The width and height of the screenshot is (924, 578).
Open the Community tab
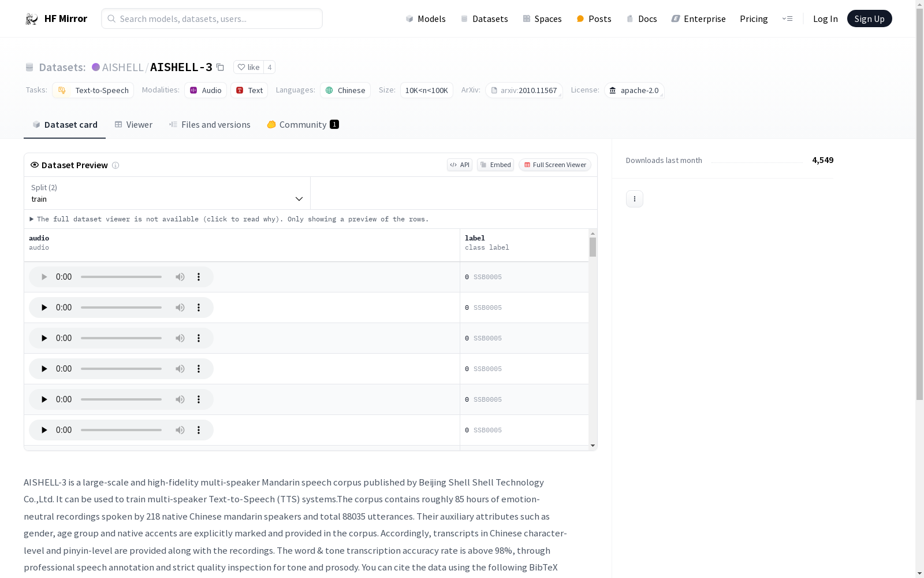click(303, 125)
